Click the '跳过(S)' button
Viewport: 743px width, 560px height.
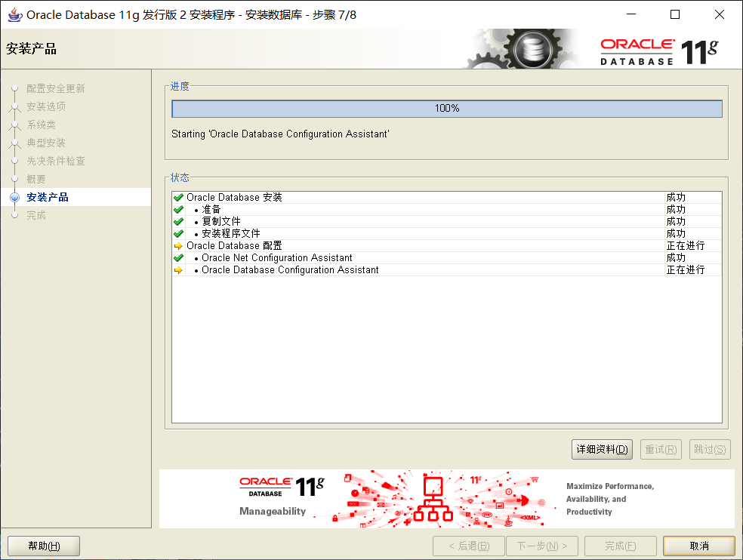(710, 449)
